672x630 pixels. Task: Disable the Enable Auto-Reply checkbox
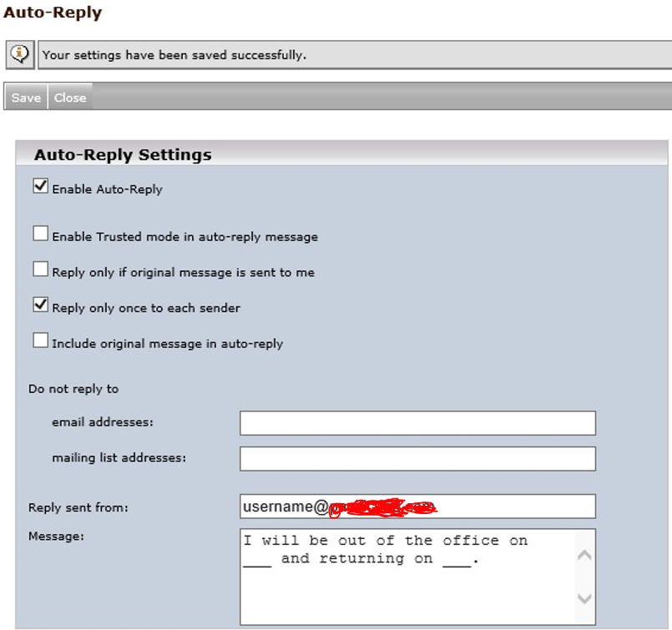[40, 187]
